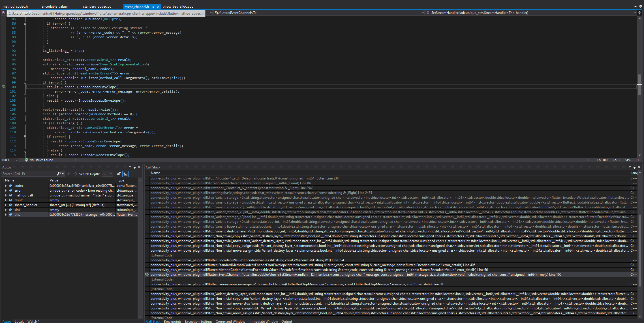Viewport: 644px width, 323px height.
Task: Toggle the pin on the Autos panel
Action: pos(134,167)
